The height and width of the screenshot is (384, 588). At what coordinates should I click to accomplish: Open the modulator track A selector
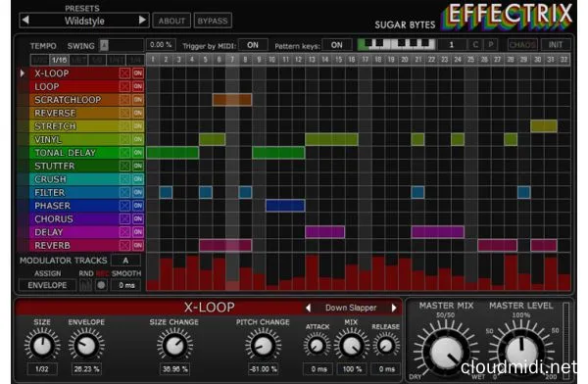(x=125, y=261)
